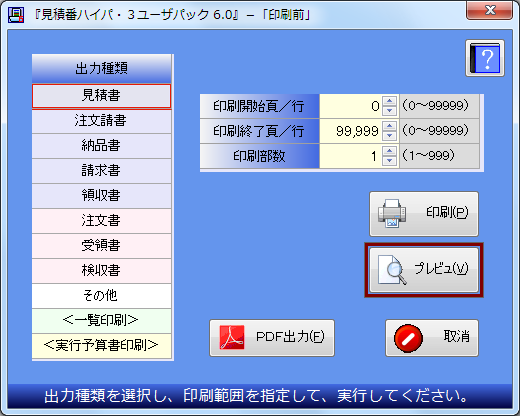Increase 印刷終了頁/行 with up arrow
Viewport: 520px width, 416px height.
click(x=389, y=126)
